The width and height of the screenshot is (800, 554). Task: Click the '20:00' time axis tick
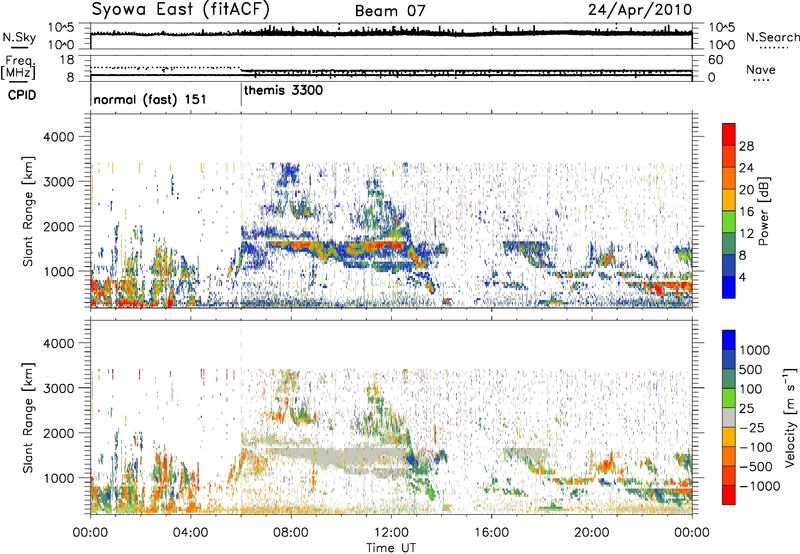[x=591, y=533]
